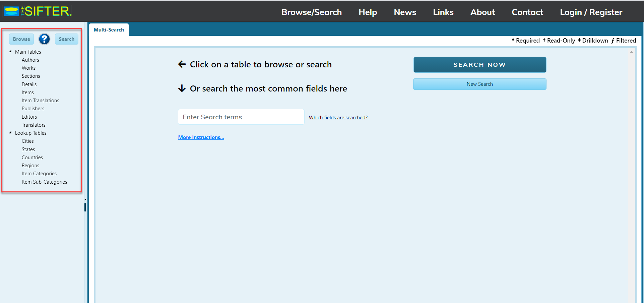Start a New Search
The height and width of the screenshot is (303, 644).
coord(479,84)
